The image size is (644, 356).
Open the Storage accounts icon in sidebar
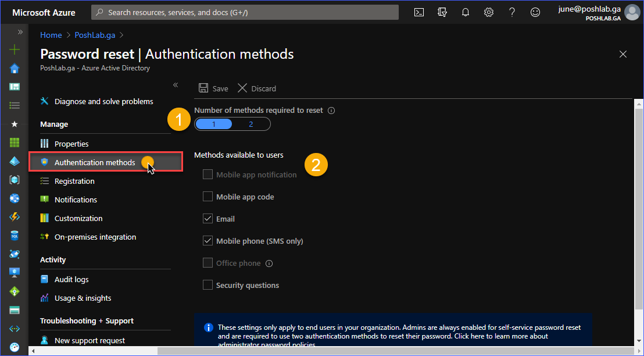(x=15, y=310)
